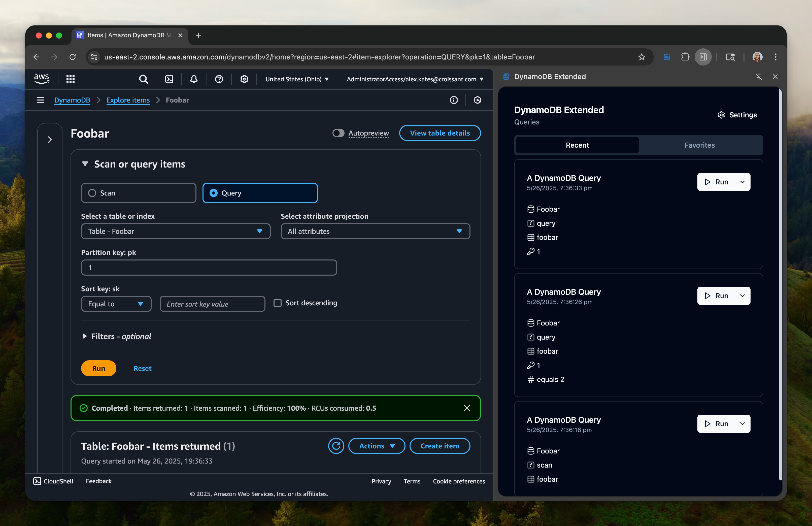Open the Equal to sort condition dropdown

tap(116, 304)
